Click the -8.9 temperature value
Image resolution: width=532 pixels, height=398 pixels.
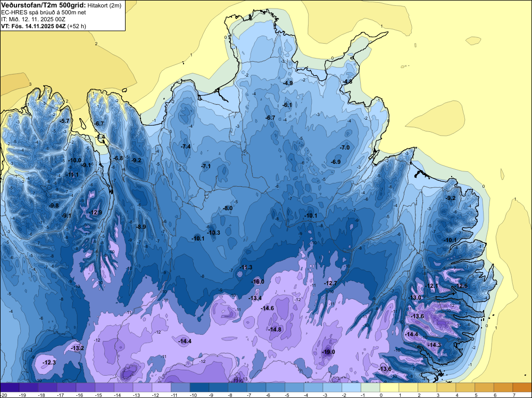tap(141, 227)
